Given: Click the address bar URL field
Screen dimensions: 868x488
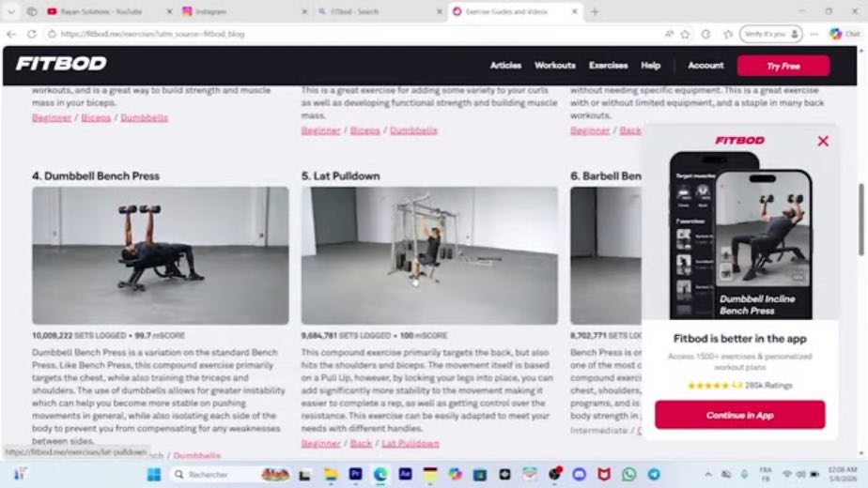Looking at the screenshot, I should click(x=354, y=34).
